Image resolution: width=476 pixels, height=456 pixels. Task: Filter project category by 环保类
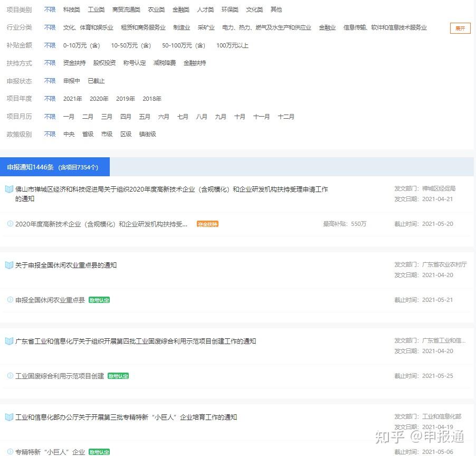tap(230, 9)
